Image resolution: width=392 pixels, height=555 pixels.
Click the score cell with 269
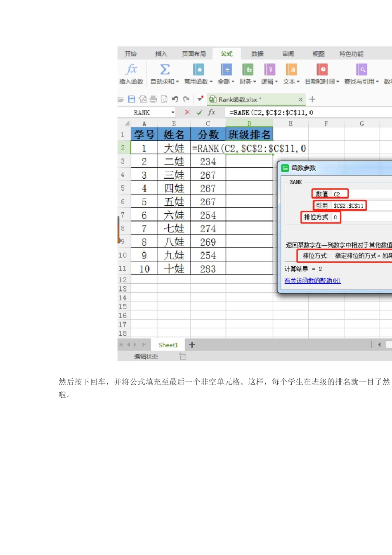click(x=208, y=242)
